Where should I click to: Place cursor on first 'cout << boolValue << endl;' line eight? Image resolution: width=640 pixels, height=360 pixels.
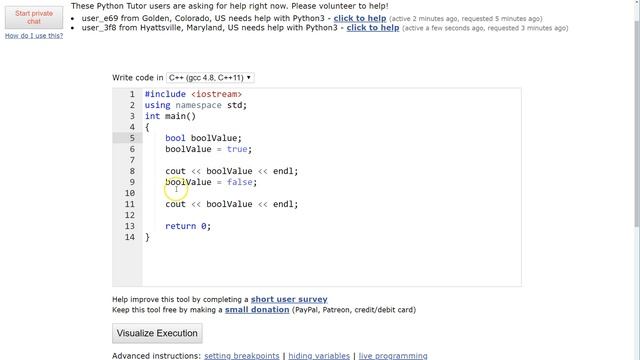point(231,171)
